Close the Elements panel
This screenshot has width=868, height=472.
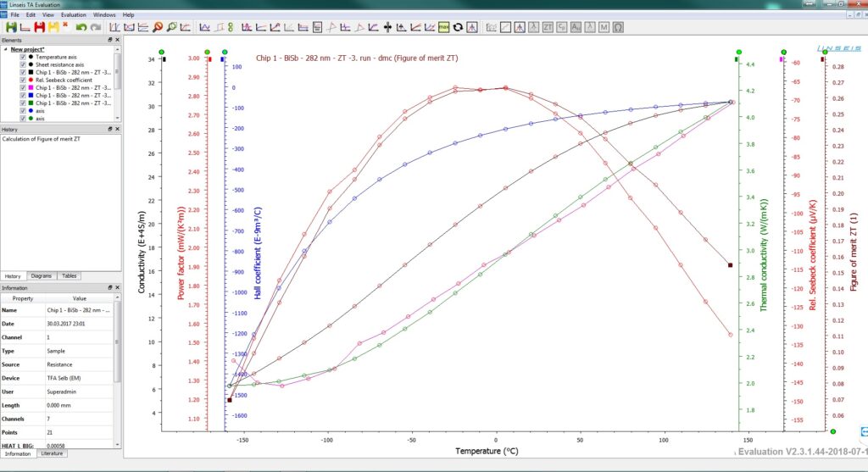tap(117, 40)
